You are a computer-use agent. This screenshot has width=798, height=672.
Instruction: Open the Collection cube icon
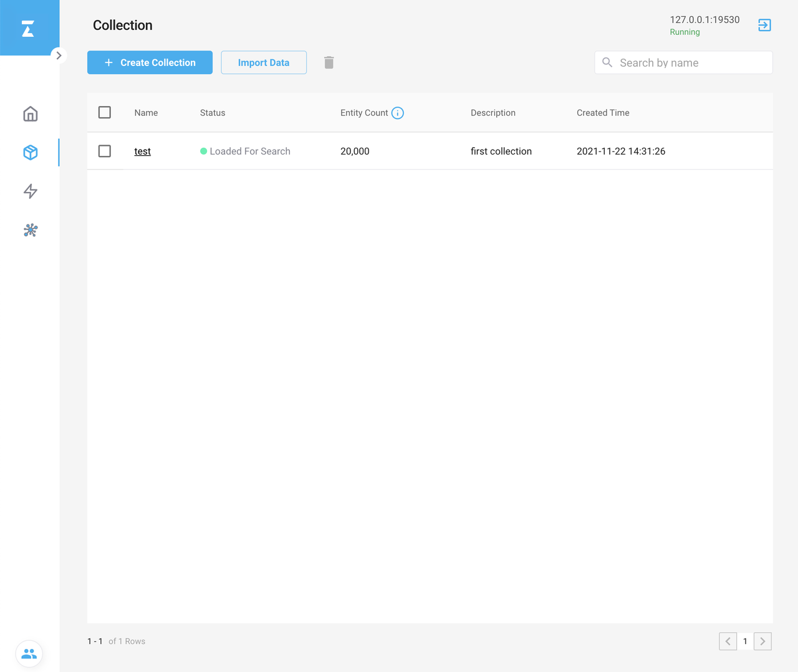pos(30,153)
